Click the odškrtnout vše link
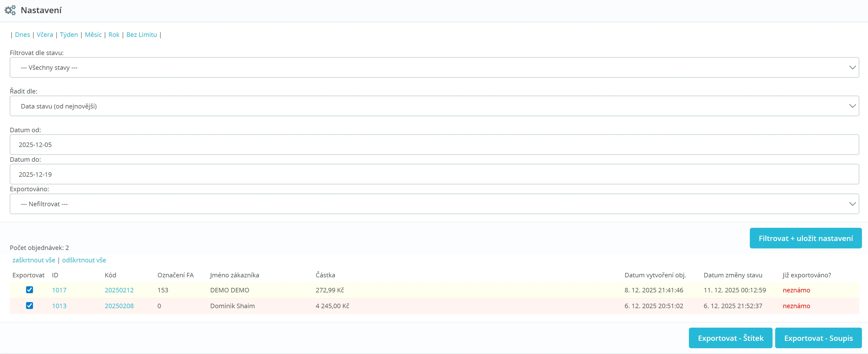Image resolution: width=868 pixels, height=354 pixels. click(84, 260)
